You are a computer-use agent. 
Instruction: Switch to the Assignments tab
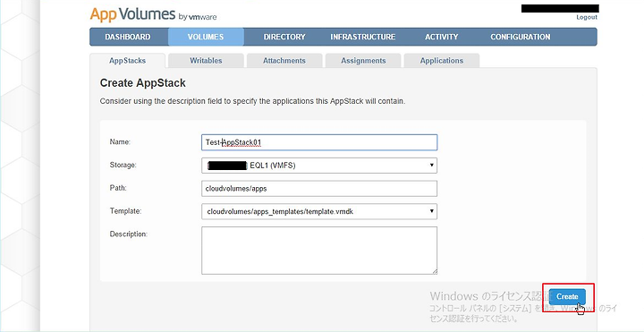click(x=363, y=60)
